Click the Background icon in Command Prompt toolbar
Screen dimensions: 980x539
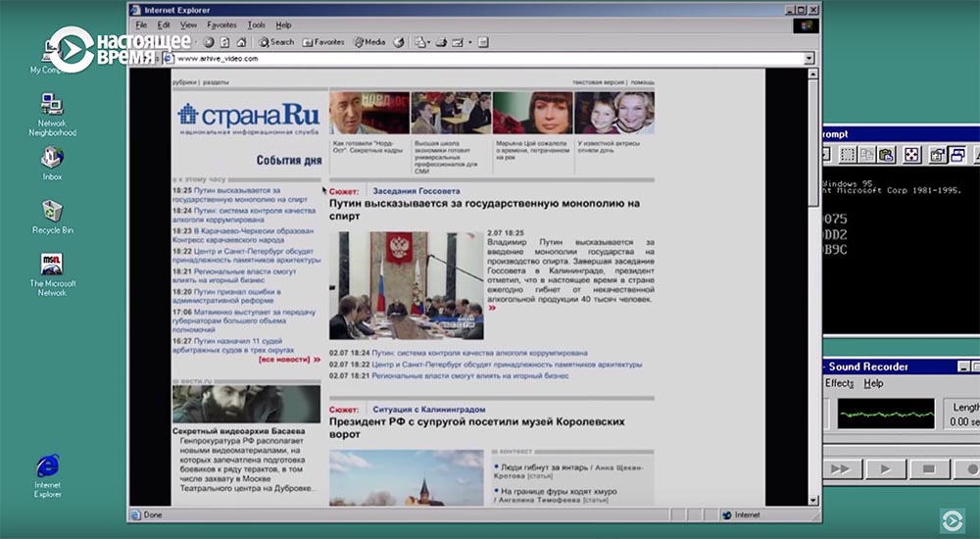[x=956, y=155]
